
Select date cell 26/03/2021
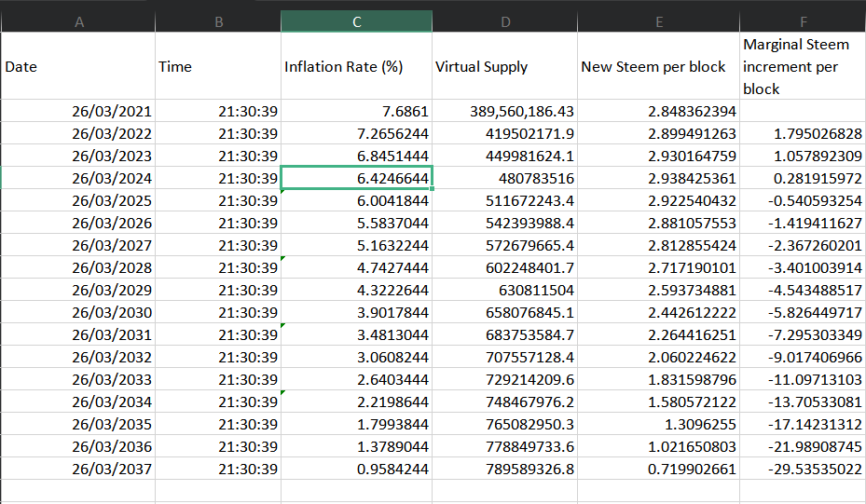coord(78,111)
